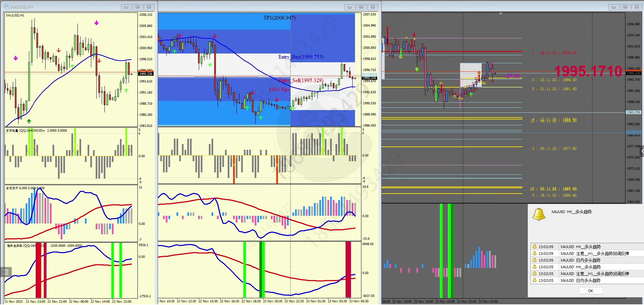Click the chart shift triangle atop the dark chart
This screenshot has width=644, height=305.
501,14
